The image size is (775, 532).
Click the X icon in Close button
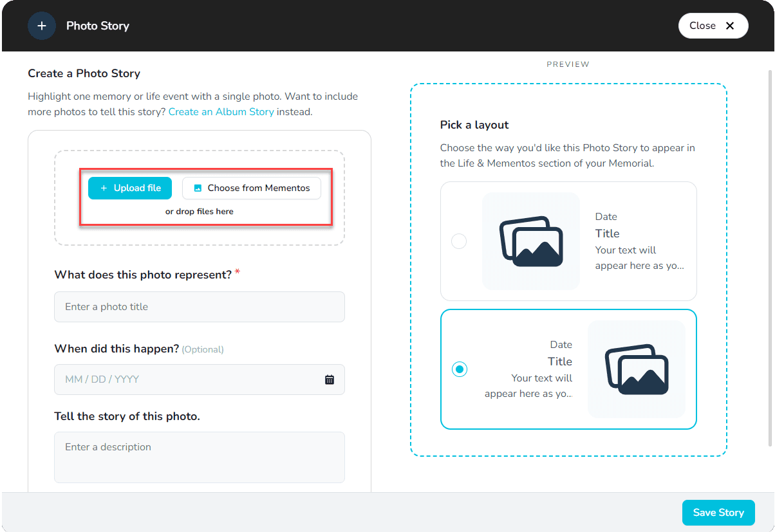click(730, 26)
